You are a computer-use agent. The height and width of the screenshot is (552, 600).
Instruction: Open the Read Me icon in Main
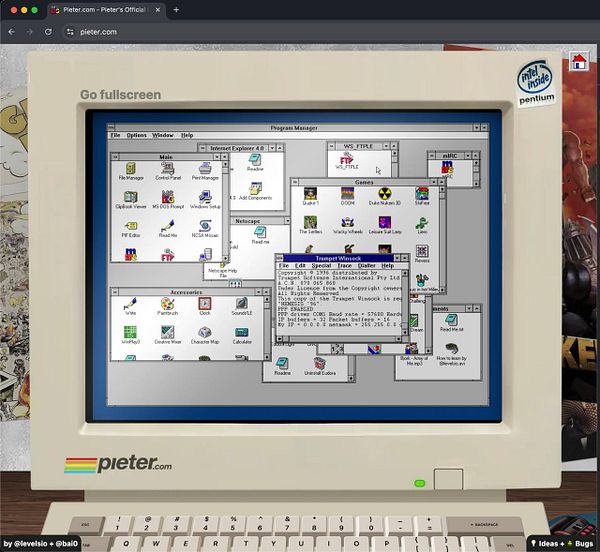pos(168,228)
